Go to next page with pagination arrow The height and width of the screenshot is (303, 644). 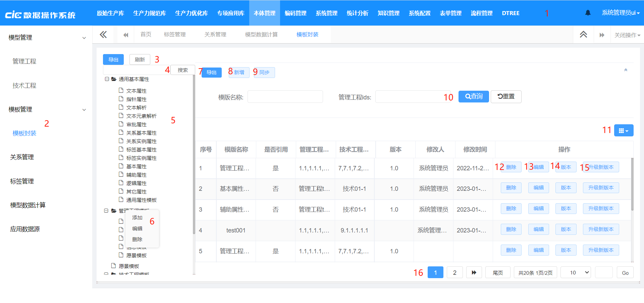pyautogui.click(x=474, y=272)
